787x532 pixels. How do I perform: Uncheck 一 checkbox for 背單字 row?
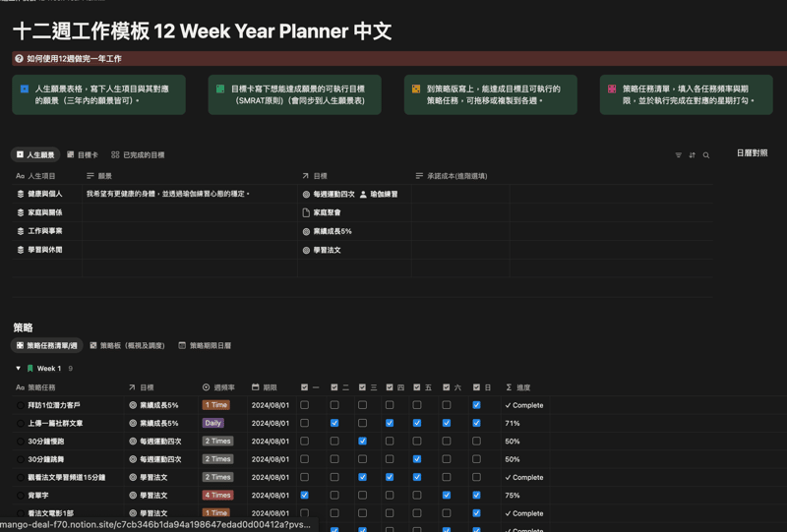coord(304,496)
